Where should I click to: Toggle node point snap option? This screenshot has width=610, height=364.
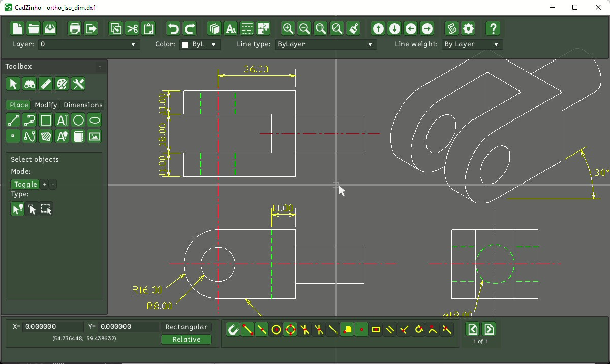[x=361, y=329]
